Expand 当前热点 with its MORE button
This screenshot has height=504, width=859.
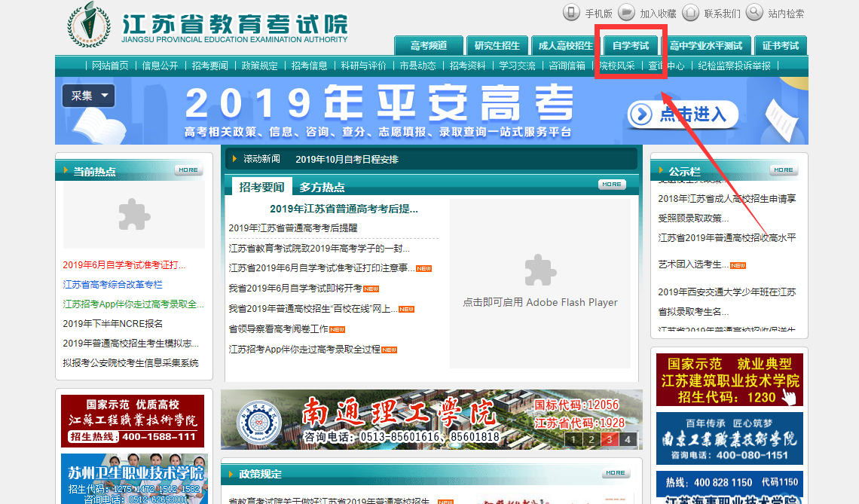coord(188,170)
